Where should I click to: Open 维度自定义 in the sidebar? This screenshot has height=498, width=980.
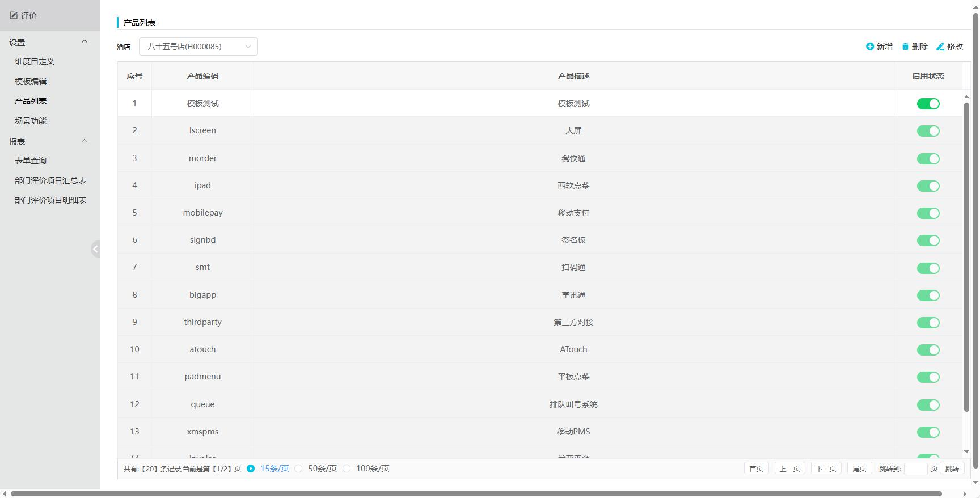tap(35, 61)
